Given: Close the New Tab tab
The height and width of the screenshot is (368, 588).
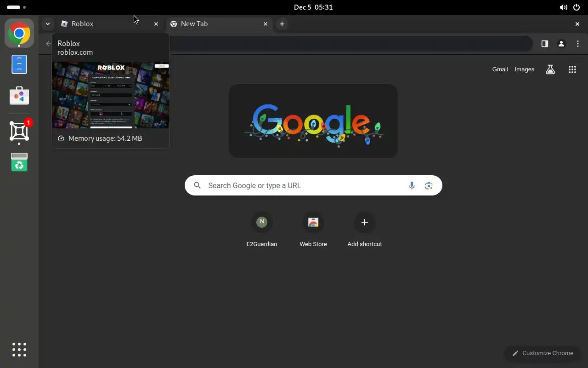Looking at the screenshot, I should pyautogui.click(x=266, y=24).
